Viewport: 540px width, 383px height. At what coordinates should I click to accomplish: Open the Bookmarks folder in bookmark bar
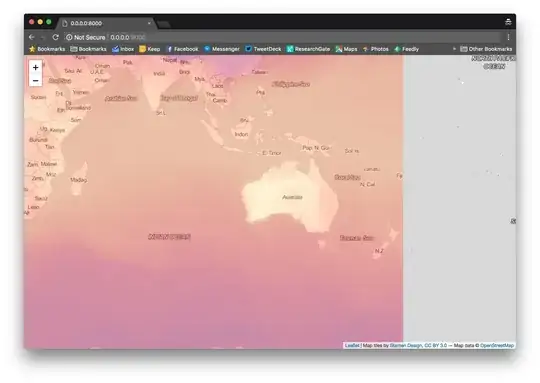89,49
